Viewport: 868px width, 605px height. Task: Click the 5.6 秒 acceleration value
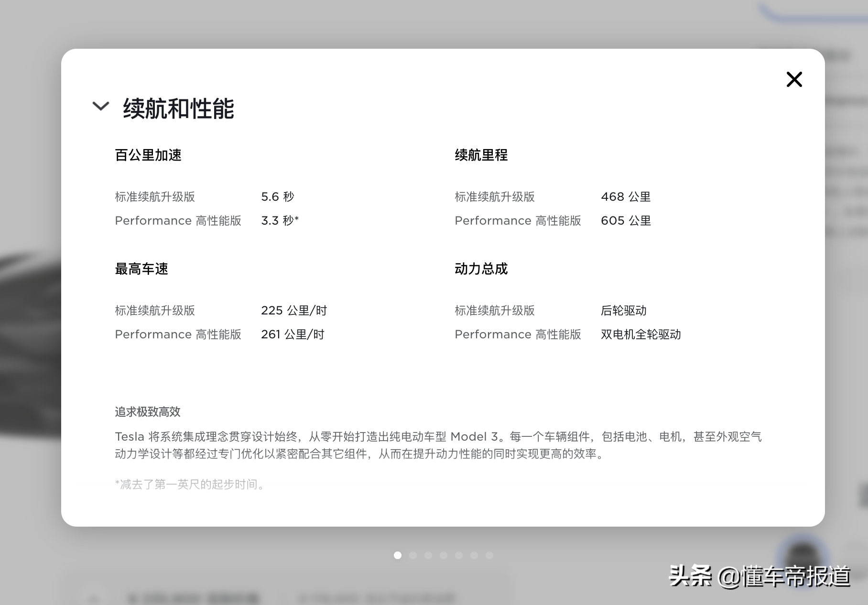coord(278,197)
